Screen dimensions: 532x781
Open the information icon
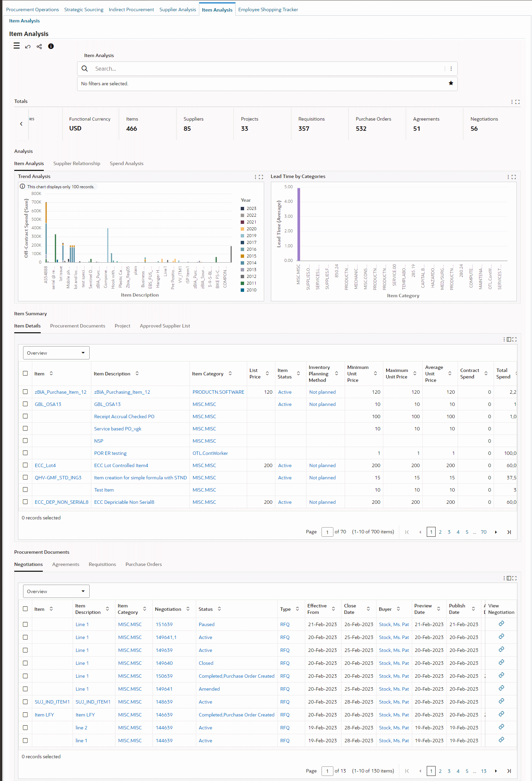point(51,46)
